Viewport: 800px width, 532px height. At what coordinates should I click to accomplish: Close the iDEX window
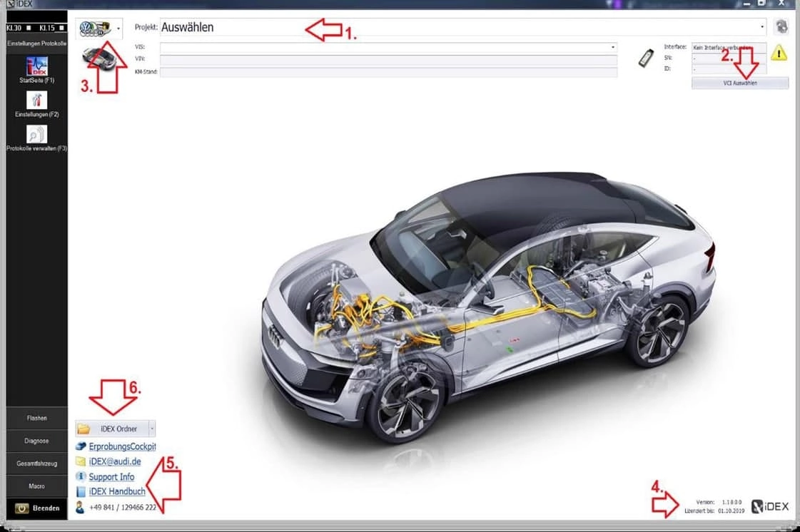781,3
